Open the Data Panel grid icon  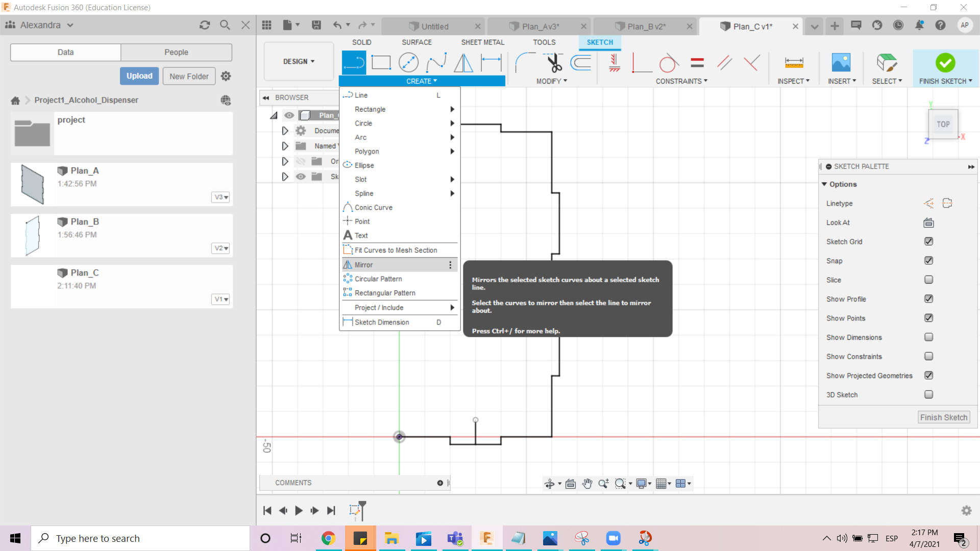point(266,25)
